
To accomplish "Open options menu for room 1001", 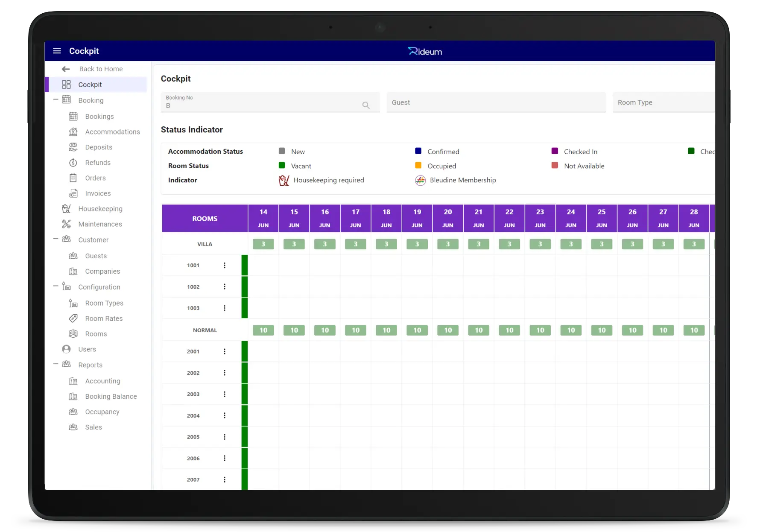I will [225, 266].
